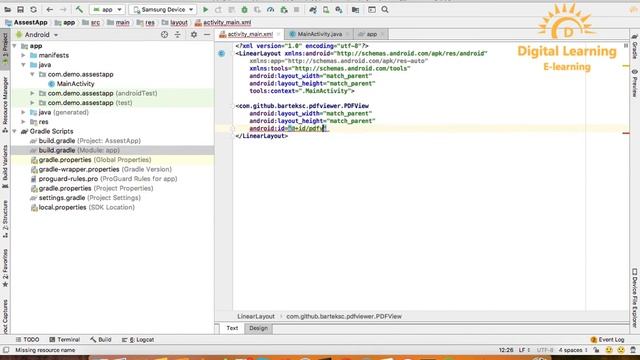The height and width of the screenshot is (360, 640).
Task: Open the Search Everywhere magnifier icon
Action: coord(385,9)
